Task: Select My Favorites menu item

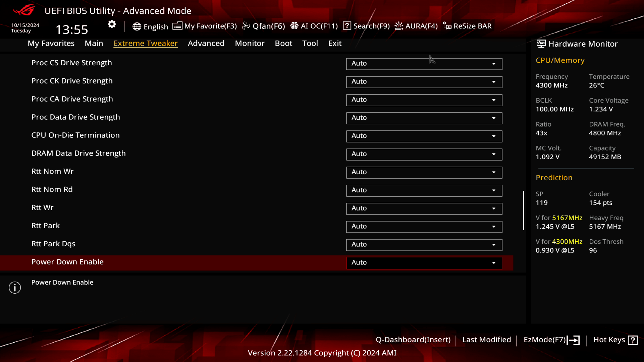Action: click(x=51, y=43)
